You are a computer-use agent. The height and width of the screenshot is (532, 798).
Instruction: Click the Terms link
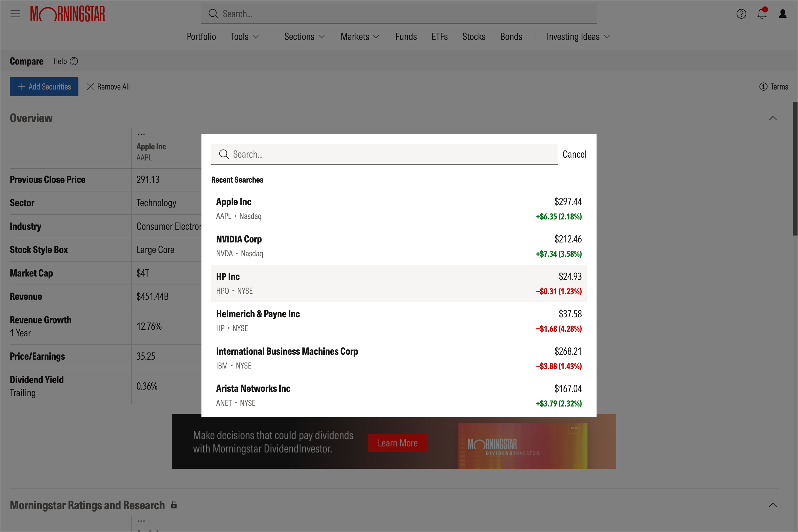click(x=779, y=87)
